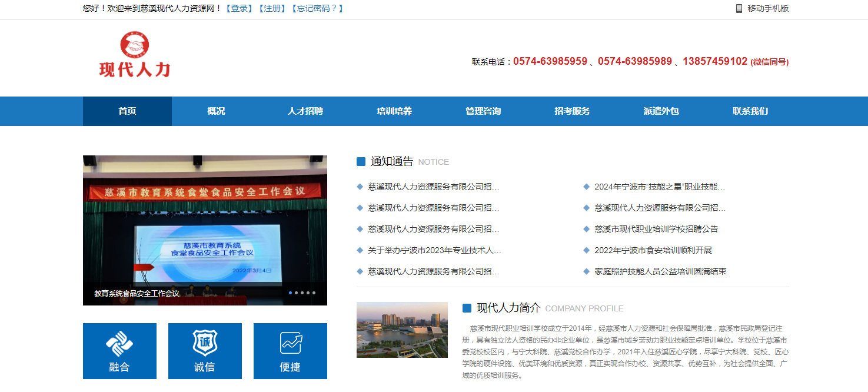Open the 融合 handshake tile
Screen dimensions: 868x392
(119, 351)
